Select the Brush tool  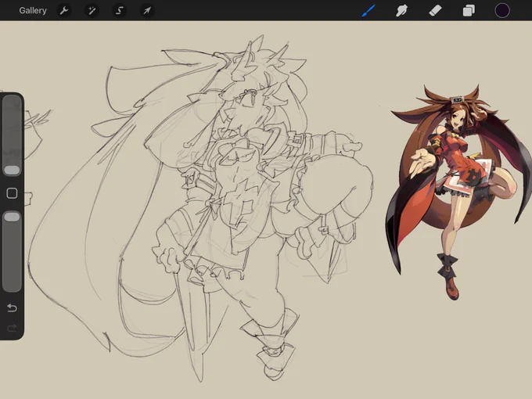coord(368,10)
